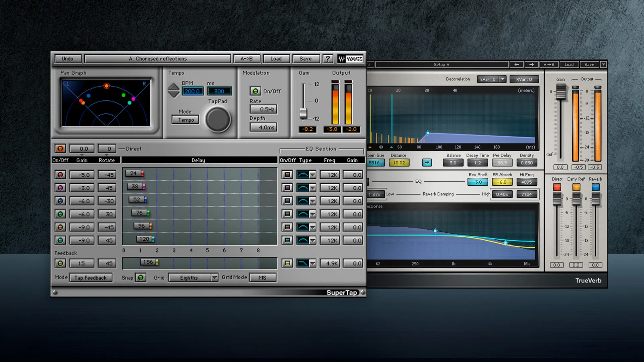Screen dimensions: 644x362
Task: Disable the red tap with delay 24
Action: pyautogui.click(x=60, y=175)
